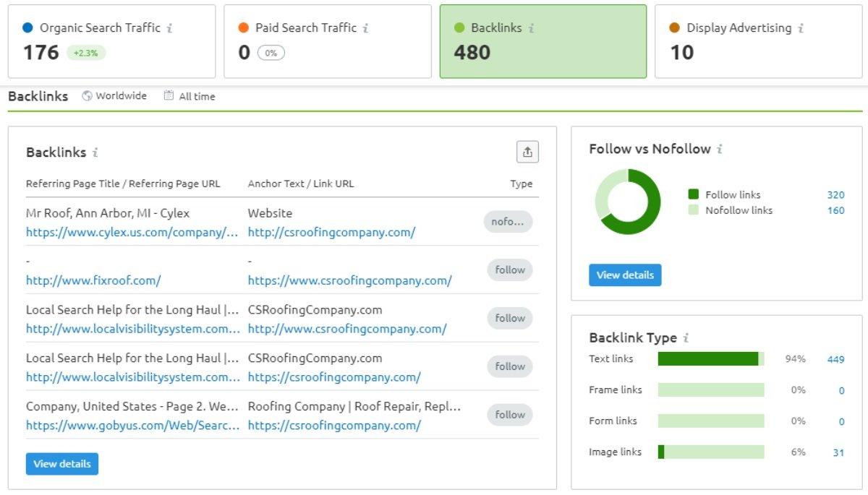Select the Paid Search Traffic card
The image size is (868, 495).
point(327,41)
